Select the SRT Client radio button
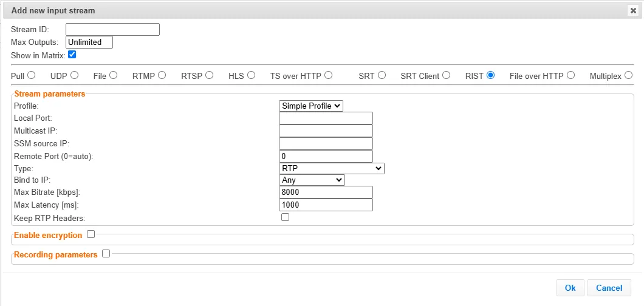 tap(446, 75)
